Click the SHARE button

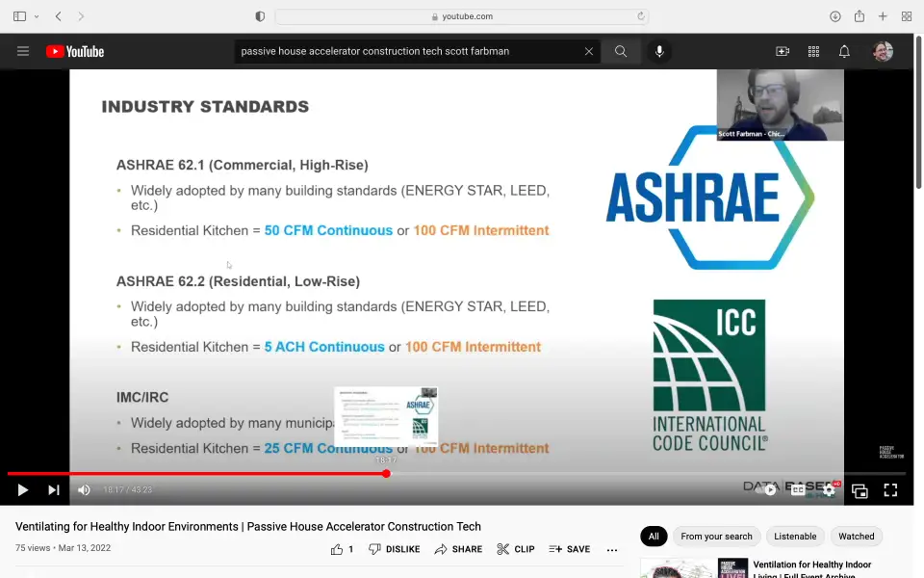[x=458, y=549]
